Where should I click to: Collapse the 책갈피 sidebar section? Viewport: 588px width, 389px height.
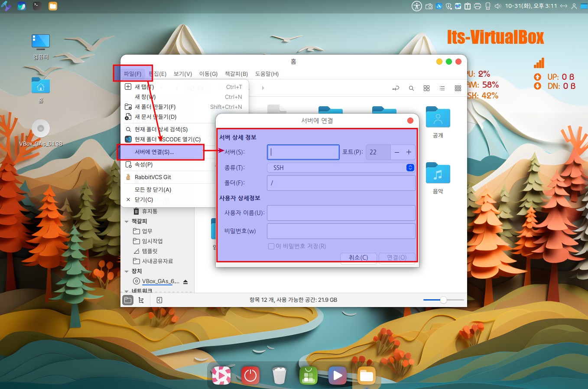coord(127,222)
